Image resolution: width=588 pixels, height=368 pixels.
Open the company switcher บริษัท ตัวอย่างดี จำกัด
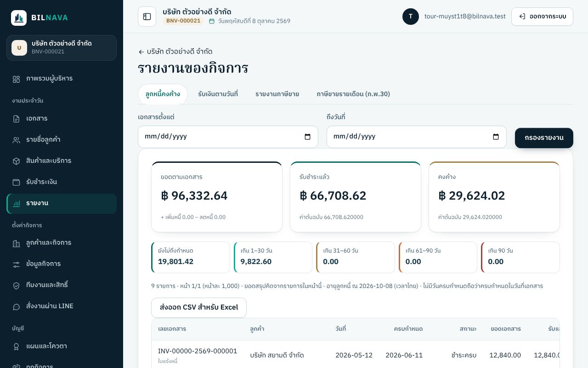(62, 48)
